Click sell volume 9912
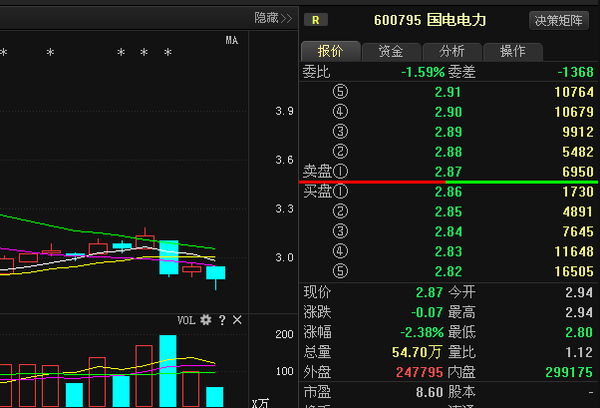Image resolution: width=600 pixels, height=408 pixels. (578, 132)
